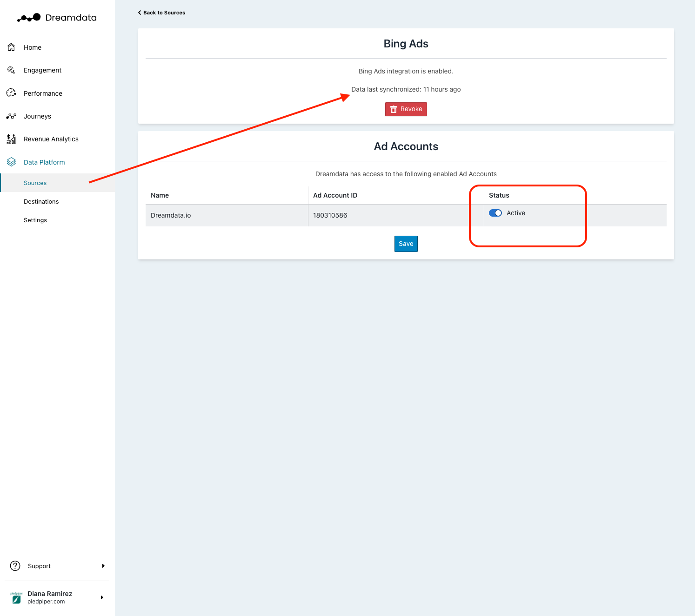This screenshot has height=616, width=695.
Task: Click the Engagement sidebar icon
Action: point(11,70)
